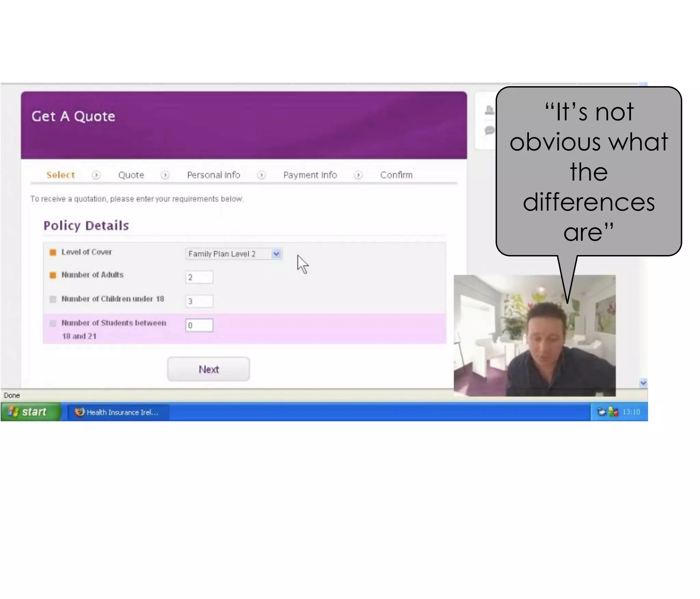Click the camera recorder tray icon
Screen dimensions: 700x599
(x=601, y=412)
